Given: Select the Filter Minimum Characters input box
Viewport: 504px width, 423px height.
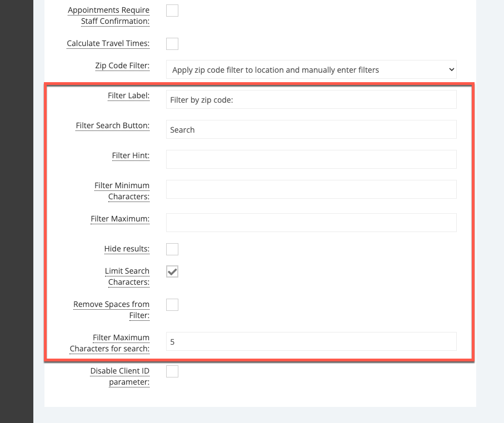Looking at the screenshot, I should (x=311, y=189).
